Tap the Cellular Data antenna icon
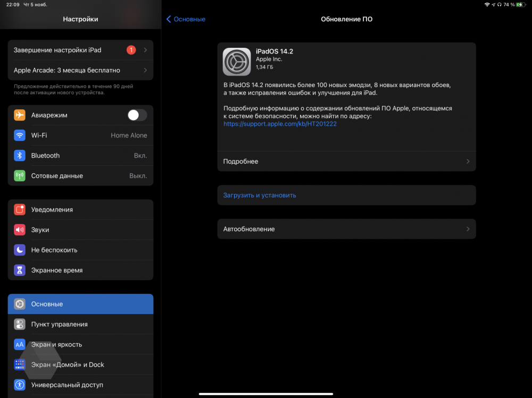 (x=20, y=176)
